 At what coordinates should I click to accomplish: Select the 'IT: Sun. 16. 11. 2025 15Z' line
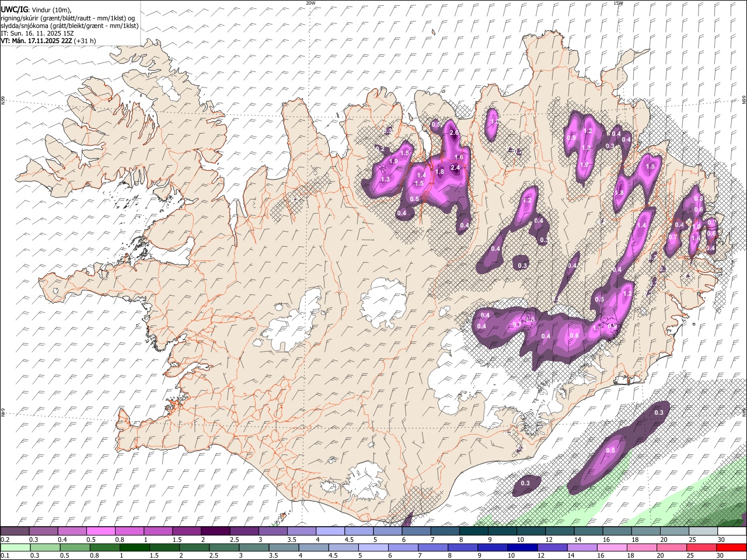37,33
